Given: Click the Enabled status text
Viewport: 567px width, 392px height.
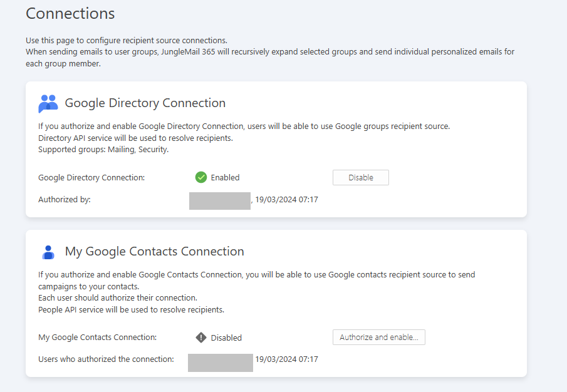Looking at the screenshot, I should pos(225,177).
